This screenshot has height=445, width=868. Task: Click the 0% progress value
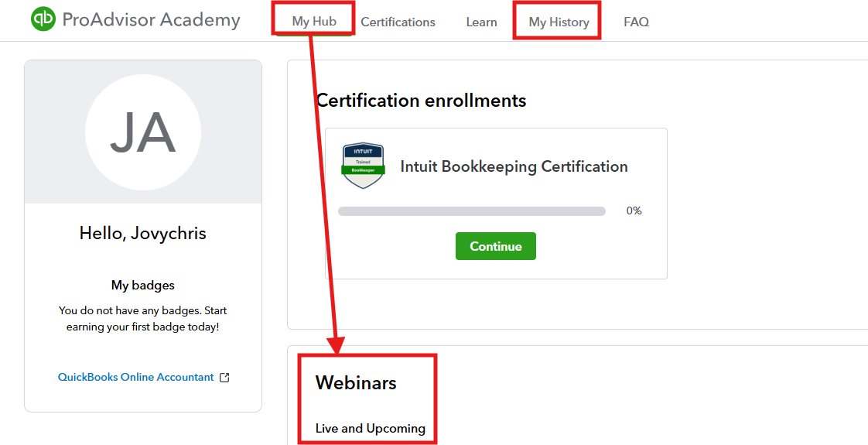click(634, 211)
